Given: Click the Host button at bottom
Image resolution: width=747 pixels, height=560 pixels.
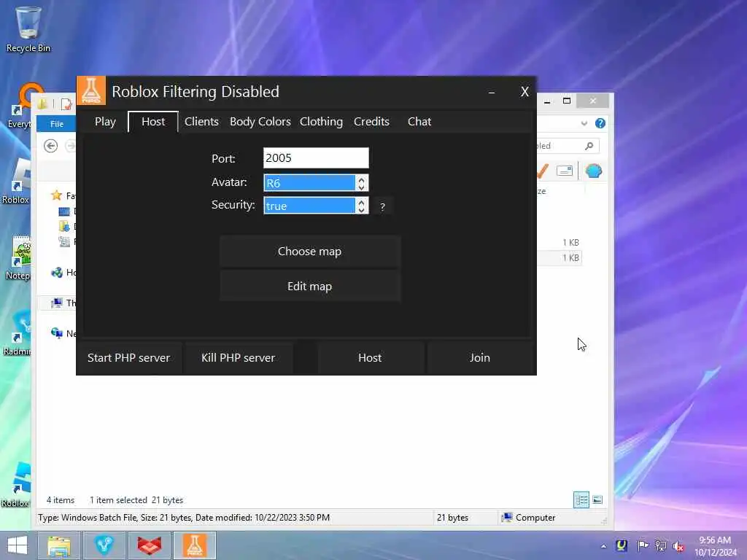Looking at the screenshot, I should coord(370,357).
